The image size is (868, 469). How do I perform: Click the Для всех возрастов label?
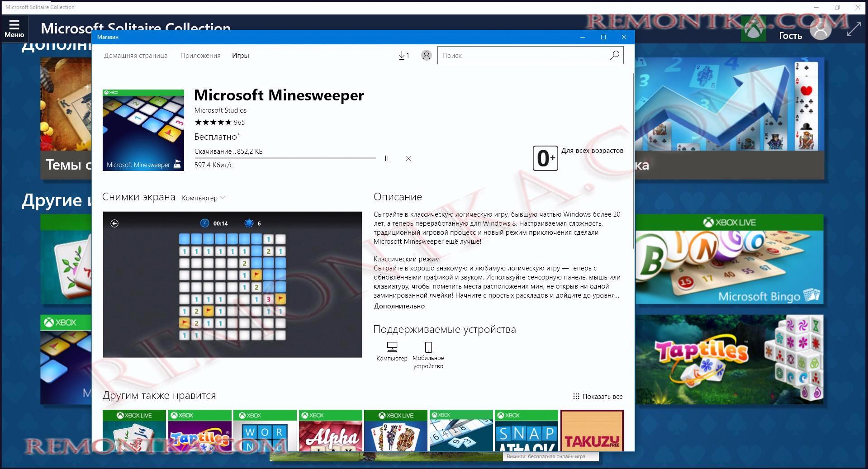click(593, 151)
